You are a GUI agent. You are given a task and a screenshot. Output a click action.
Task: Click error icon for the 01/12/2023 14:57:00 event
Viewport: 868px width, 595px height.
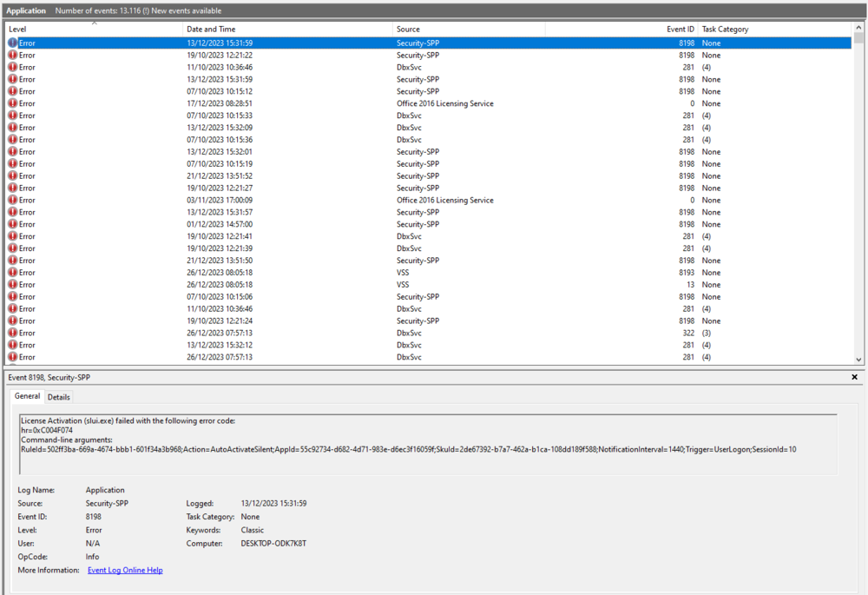pyautogui.click(x=12, y=224)
